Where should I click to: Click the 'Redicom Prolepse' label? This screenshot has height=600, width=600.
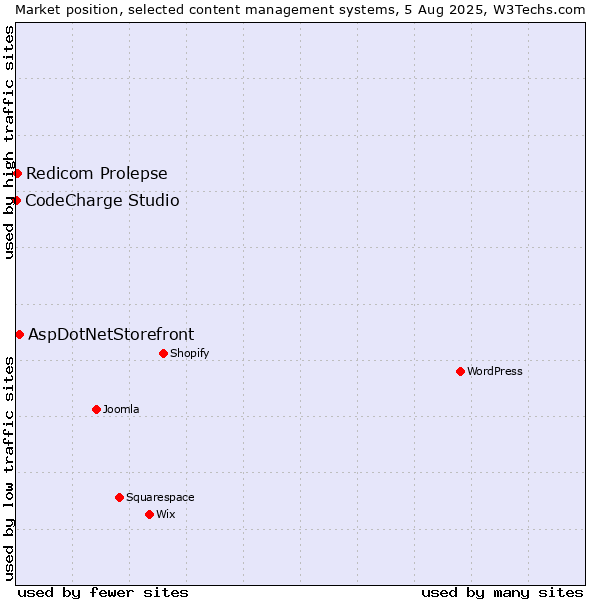97,173
